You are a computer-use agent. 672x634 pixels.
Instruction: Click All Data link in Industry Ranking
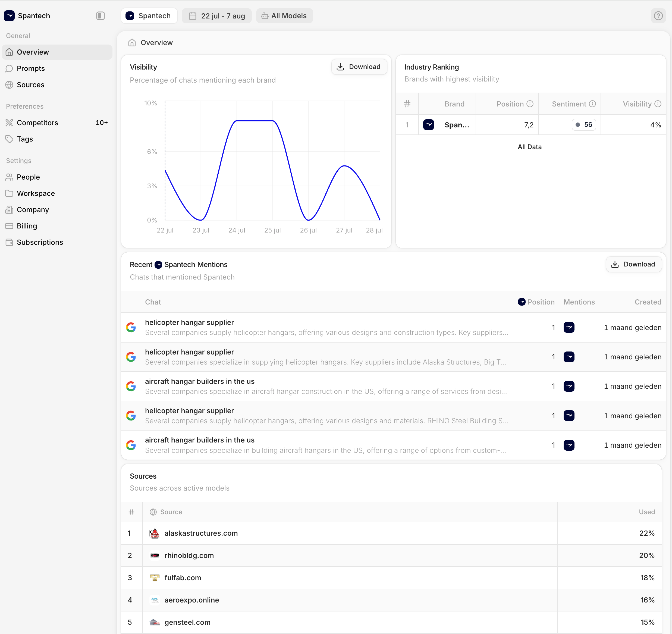pyautogui.click(x=529, y=147)
